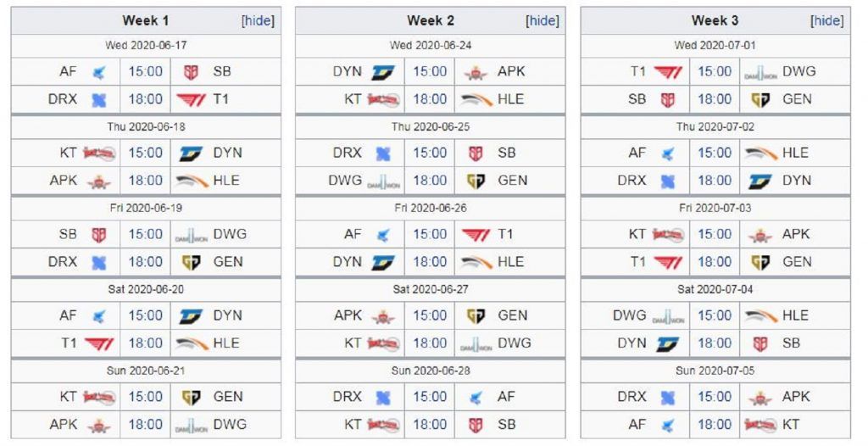Click the DYN logo in Week 2 DYN vs APK match

point(383,72)
